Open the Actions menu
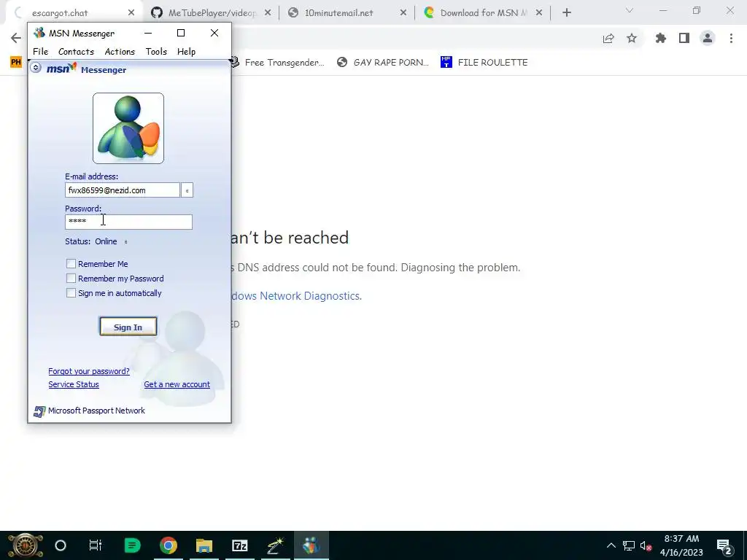The image size is (747, 560). pos(120,52)
